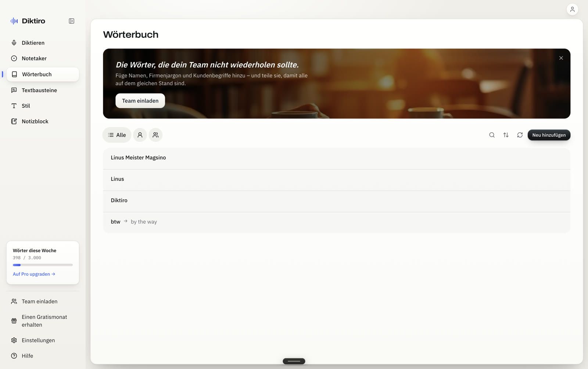This screenshot has width=588, height=369.
Task: Select the Linus dictionary entry
Action: click(x=336, y=179)
